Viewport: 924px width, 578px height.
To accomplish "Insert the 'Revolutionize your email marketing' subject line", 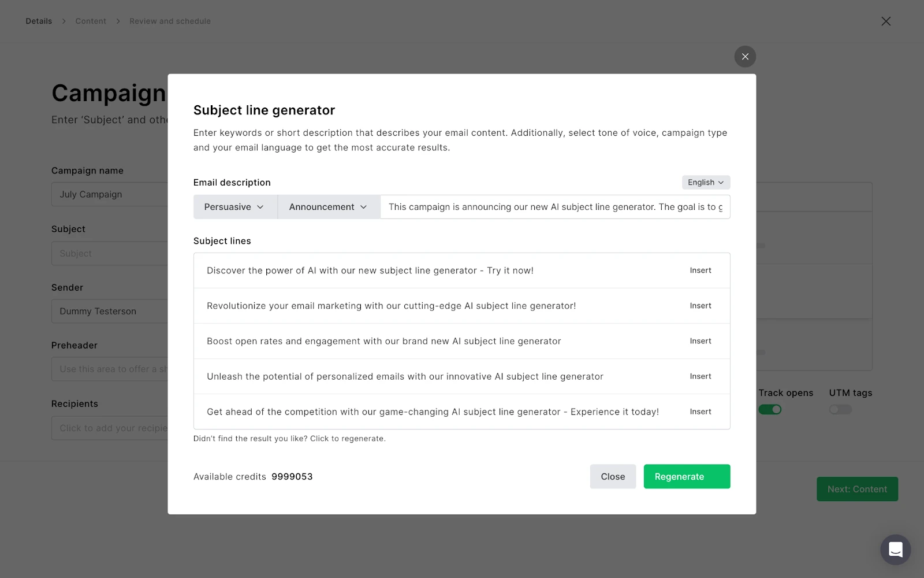I will (700, 306).
